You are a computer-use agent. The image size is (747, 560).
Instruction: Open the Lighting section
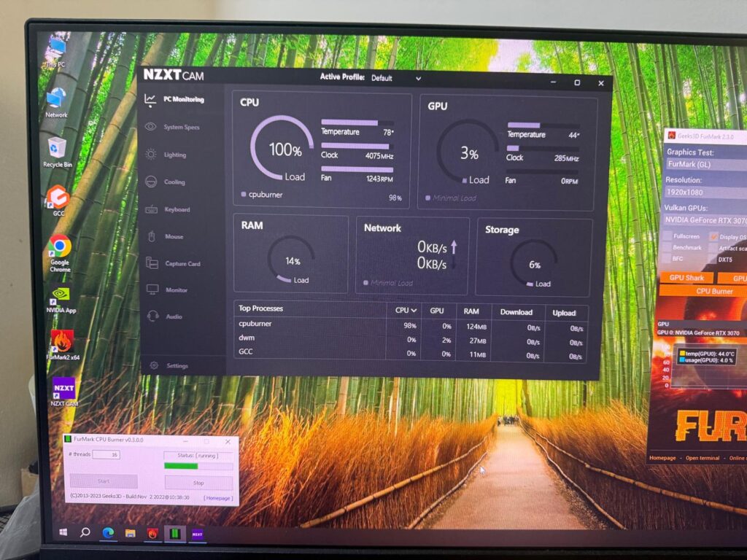click(166, 155)
